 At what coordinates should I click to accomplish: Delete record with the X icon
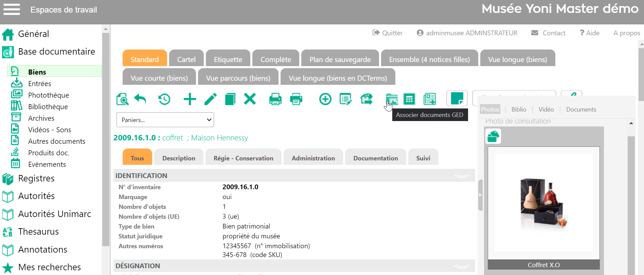pyautogui.click(x=250, y=99)
